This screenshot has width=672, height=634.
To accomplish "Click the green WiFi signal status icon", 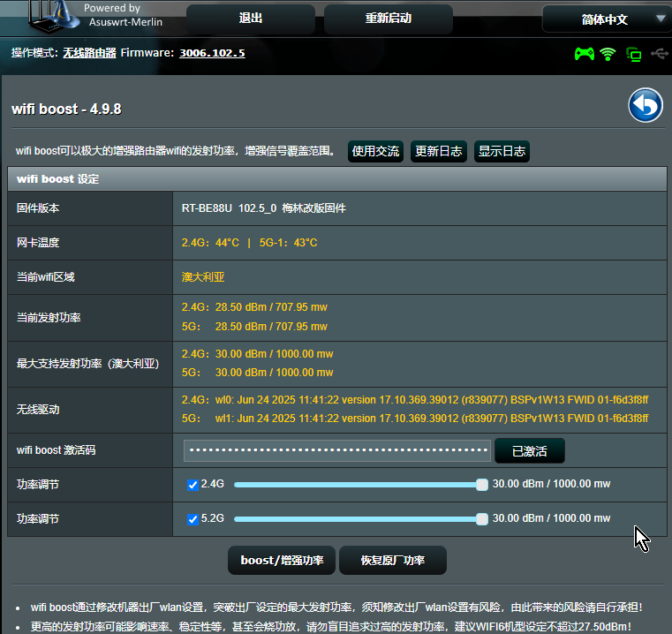I will pos(608,54).
